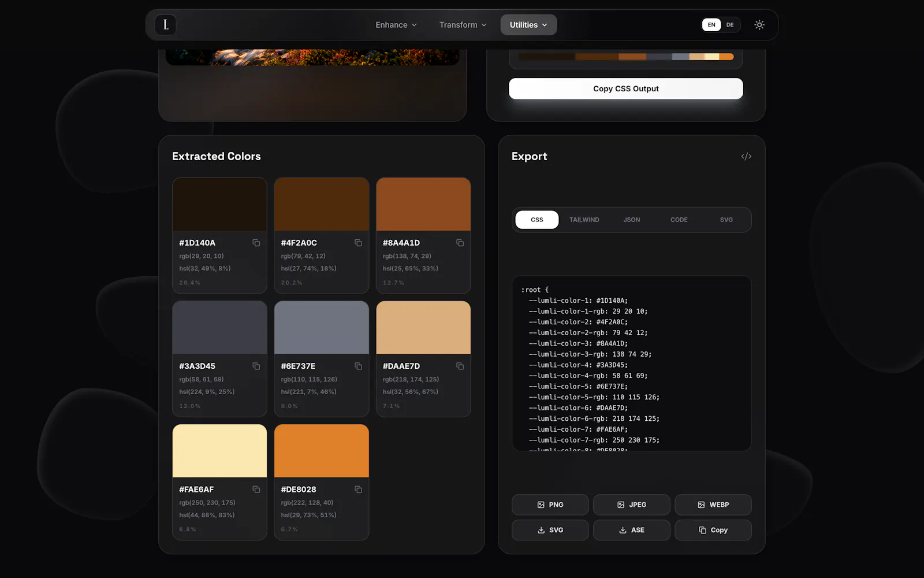
Task: Click the hsl(224, 9%, 25%) value
Action: click(207, 392)
